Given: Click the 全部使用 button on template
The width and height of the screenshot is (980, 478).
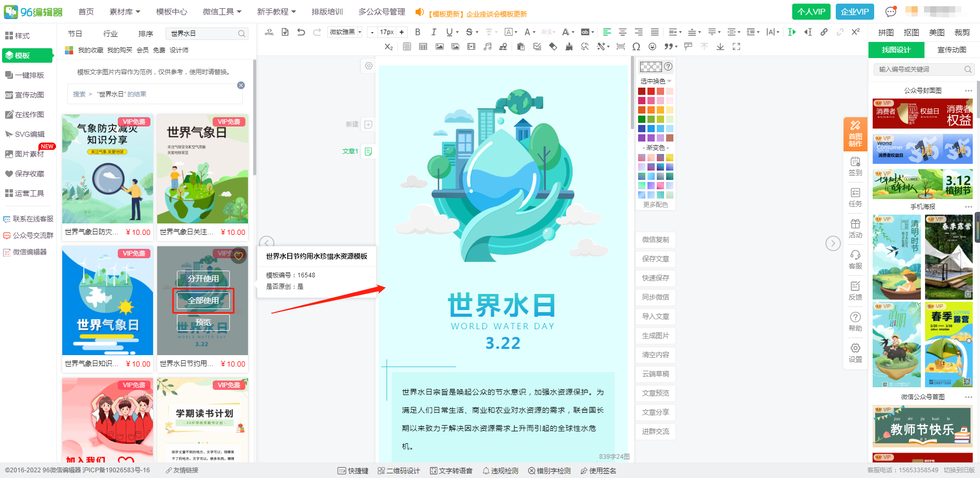Looking at the screenshot, I should click(203, 300).
